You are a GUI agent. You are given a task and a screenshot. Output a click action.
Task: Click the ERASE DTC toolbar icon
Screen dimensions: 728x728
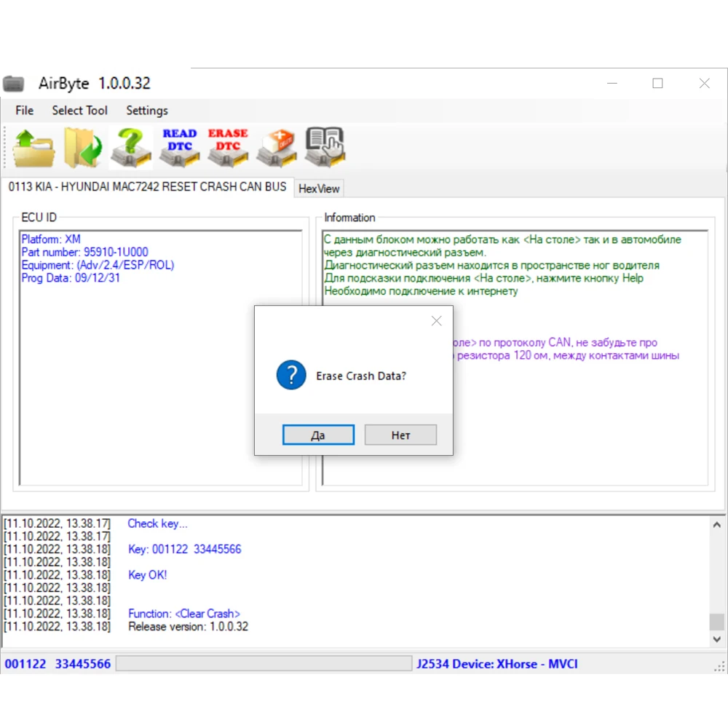click(x=228, y=148)
